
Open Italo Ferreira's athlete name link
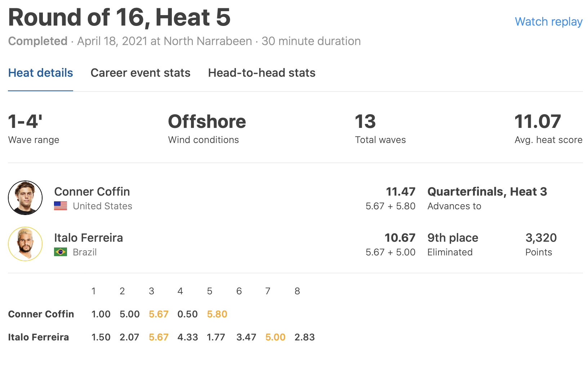tap(88, 237)
